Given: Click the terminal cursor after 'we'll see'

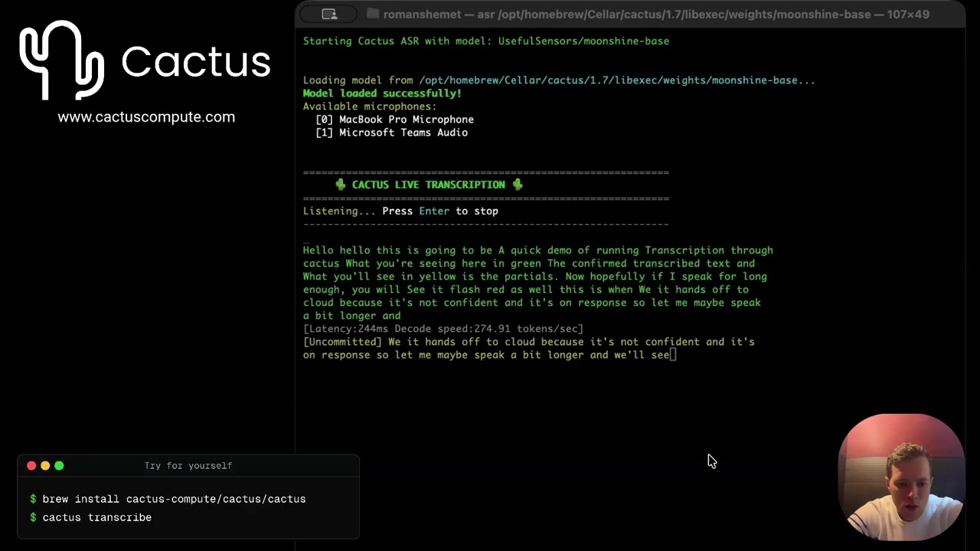Looking at the screenshot, I should pos(673,354).
